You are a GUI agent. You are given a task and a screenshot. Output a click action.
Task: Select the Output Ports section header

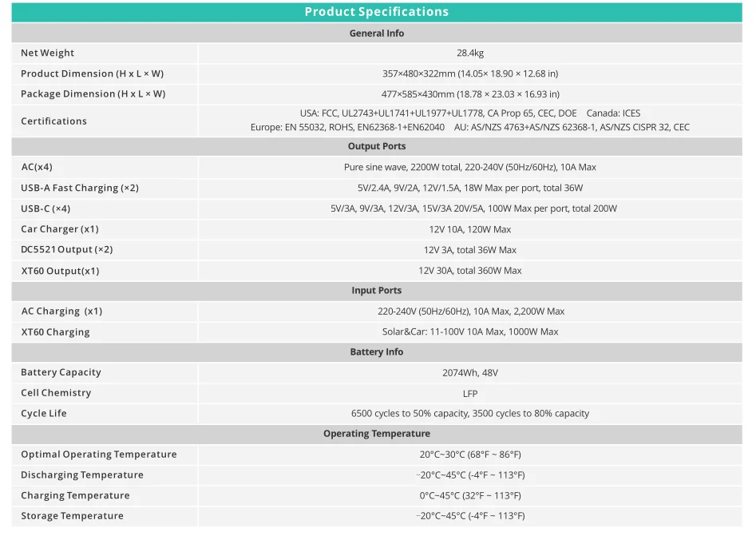point(377,147)
